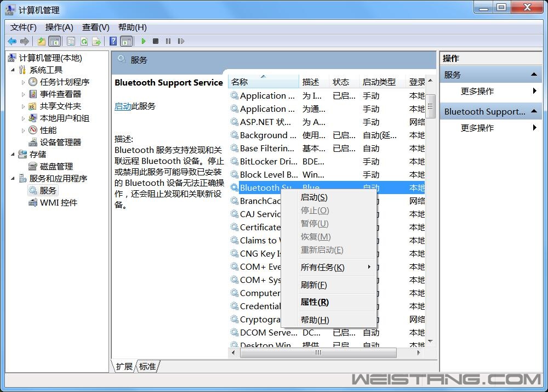
Task: Open the 文件(F) menu
Action: point(24,27)
